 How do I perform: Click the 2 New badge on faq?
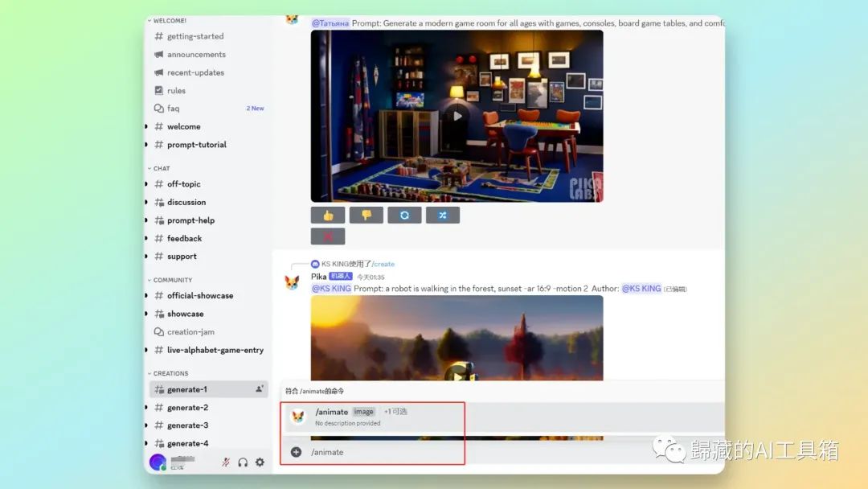pyautogui.click(x=256, y=109)
